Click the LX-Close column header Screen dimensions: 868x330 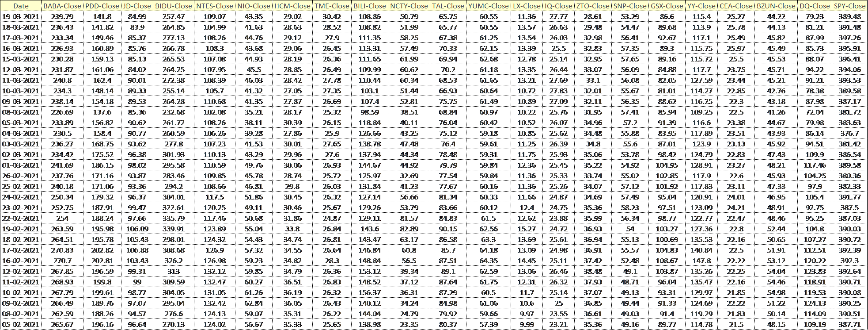527,6
